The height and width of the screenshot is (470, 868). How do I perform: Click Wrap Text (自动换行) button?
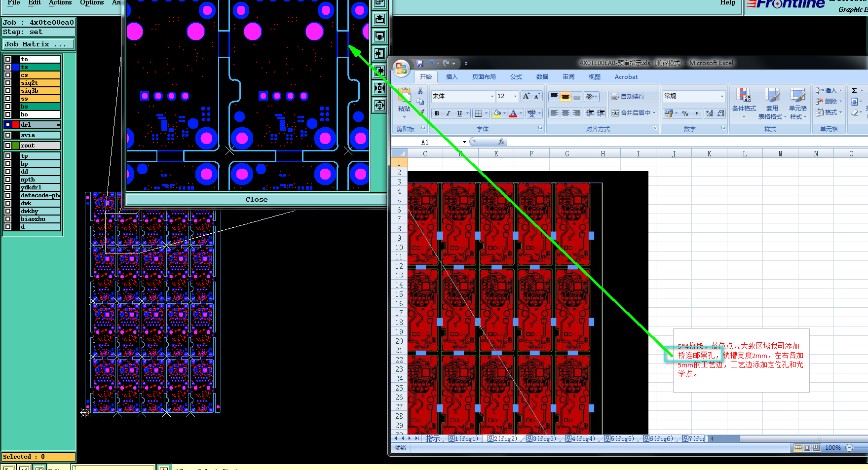coord(628,97)
